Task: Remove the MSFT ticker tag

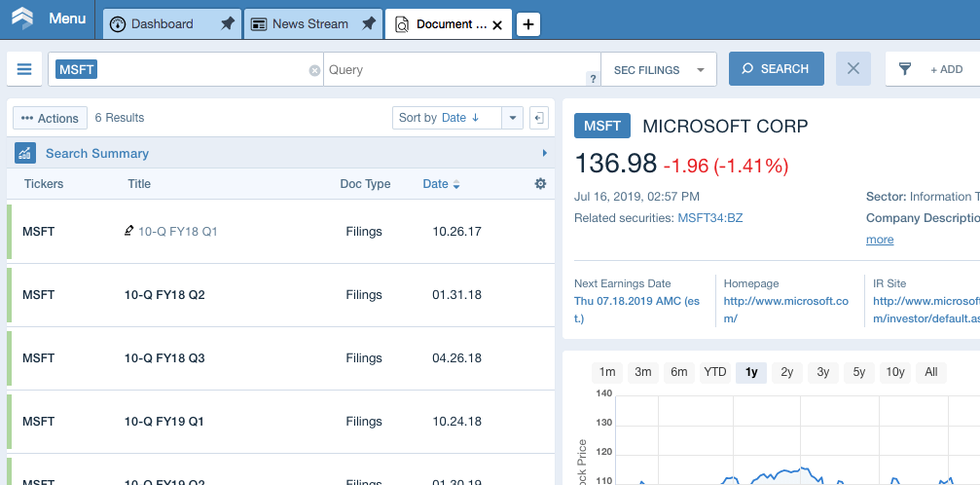Action: pyautogui.click(x=76, y=69)
